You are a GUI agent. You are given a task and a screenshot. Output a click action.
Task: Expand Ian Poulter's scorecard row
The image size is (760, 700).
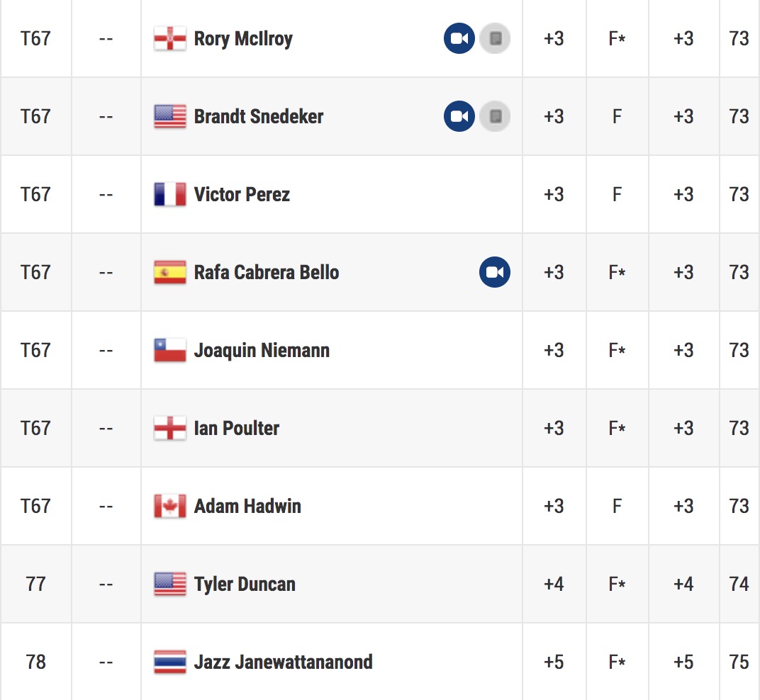[380, 428]
